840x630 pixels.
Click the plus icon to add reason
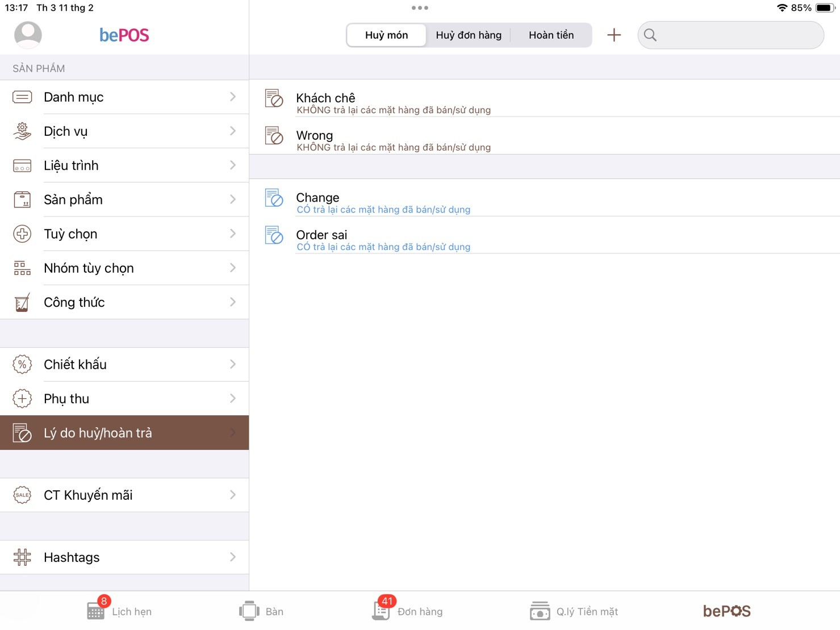click(x=613, y=35)
